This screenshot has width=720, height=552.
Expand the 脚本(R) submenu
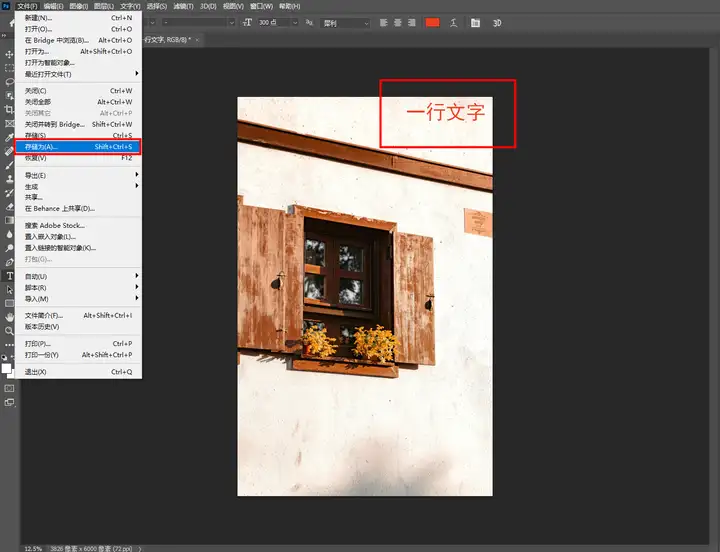point(79,287)
